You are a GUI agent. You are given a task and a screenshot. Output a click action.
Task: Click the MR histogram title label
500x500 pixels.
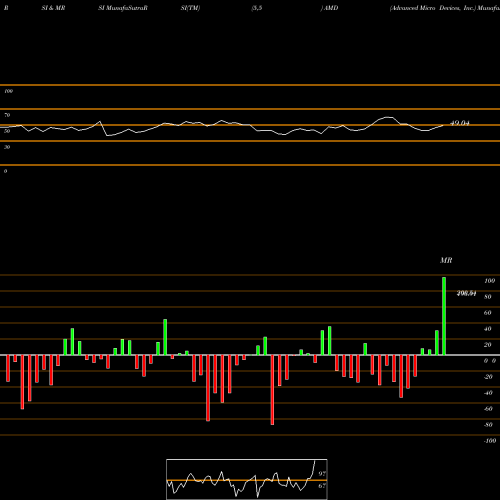click(x=446, y=260)
